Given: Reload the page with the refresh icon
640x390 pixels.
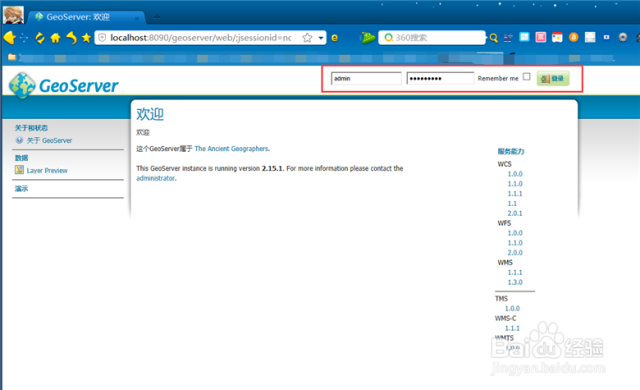Looking at the screenshot, I should point(40,38).
